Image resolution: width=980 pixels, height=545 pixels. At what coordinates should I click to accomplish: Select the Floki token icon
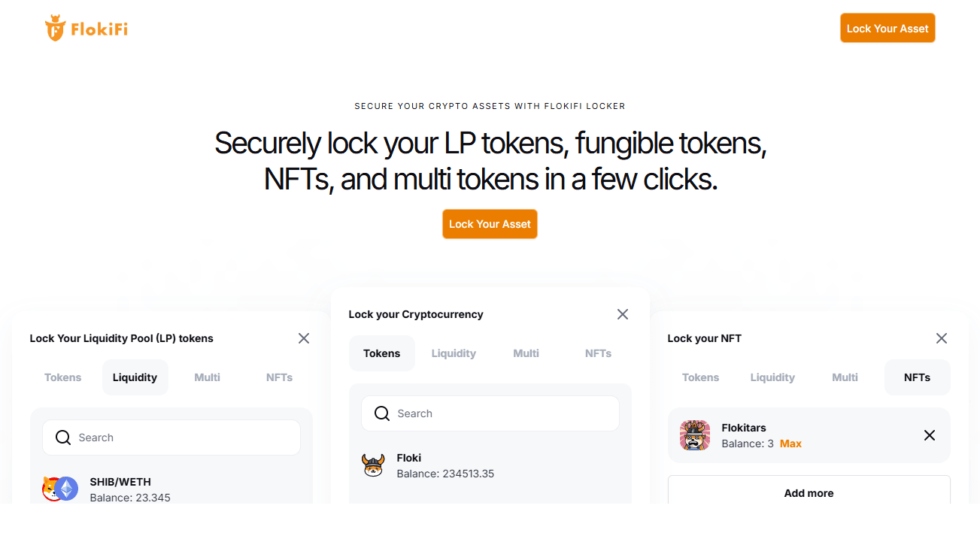(374, 465)
